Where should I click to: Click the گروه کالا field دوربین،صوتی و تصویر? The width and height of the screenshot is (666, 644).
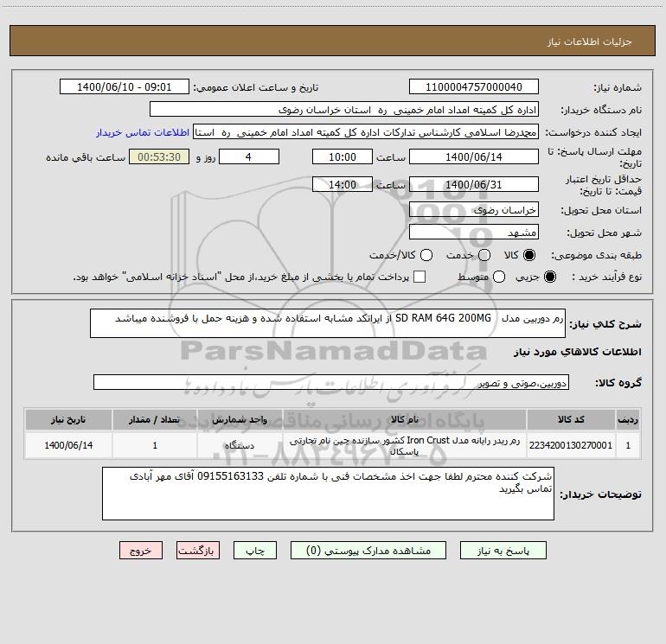[x=331, y=382]
